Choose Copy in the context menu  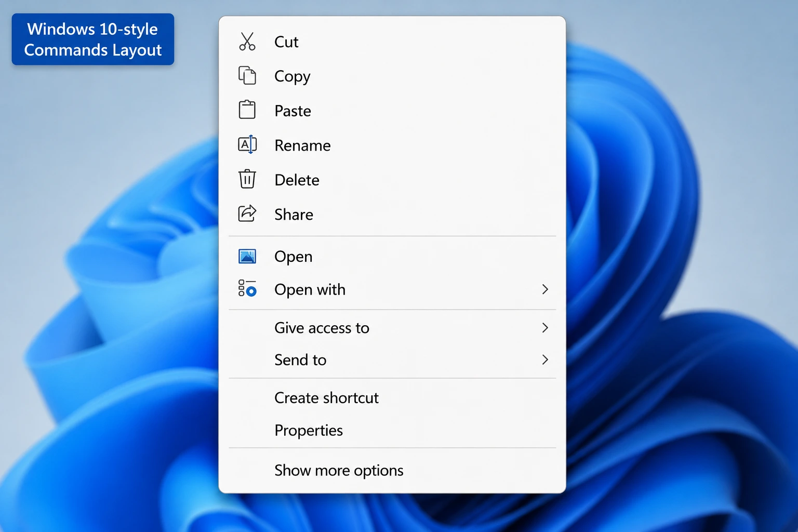[392, 76]
